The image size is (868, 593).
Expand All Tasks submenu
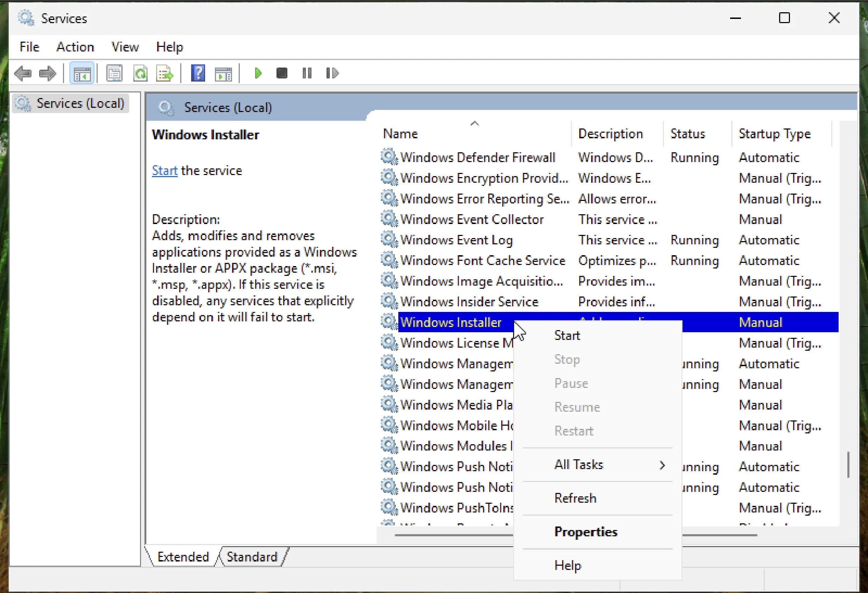tap(597, 465)
